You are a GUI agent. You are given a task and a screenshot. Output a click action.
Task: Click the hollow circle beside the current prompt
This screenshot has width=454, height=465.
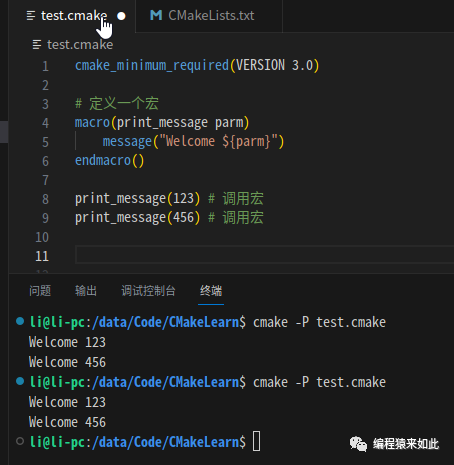(20, 441)
